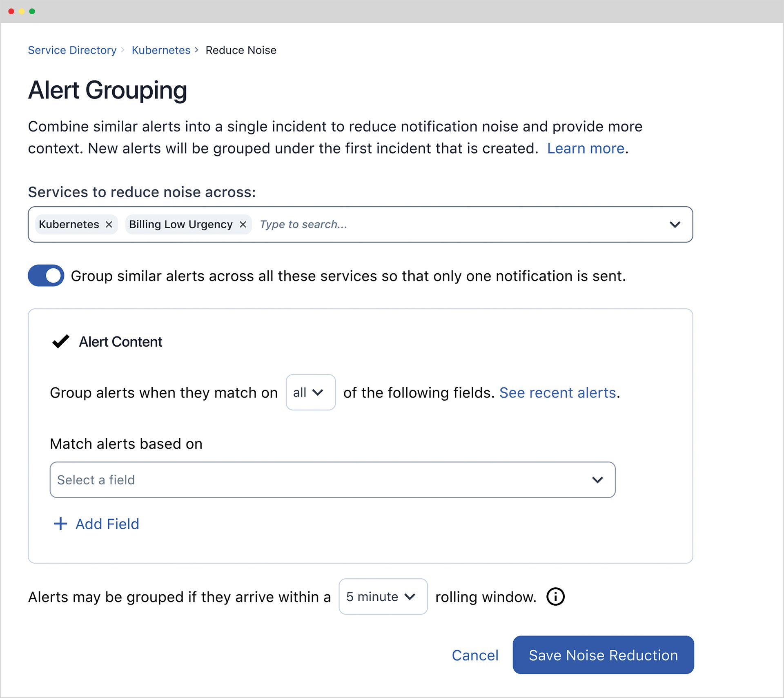Go to Service Directory breadcrumb
This screenshot has height=698, width=784.
click(x=72, y=50)
